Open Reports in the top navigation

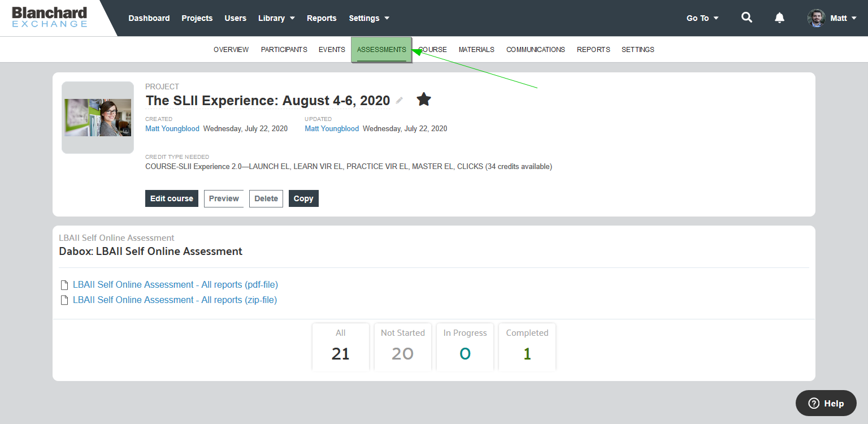coord(322,18)
